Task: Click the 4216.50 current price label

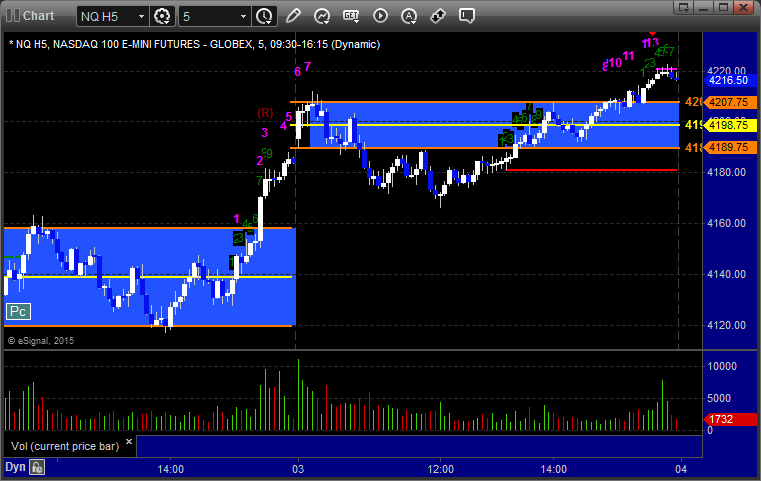Action: point(728,81)
